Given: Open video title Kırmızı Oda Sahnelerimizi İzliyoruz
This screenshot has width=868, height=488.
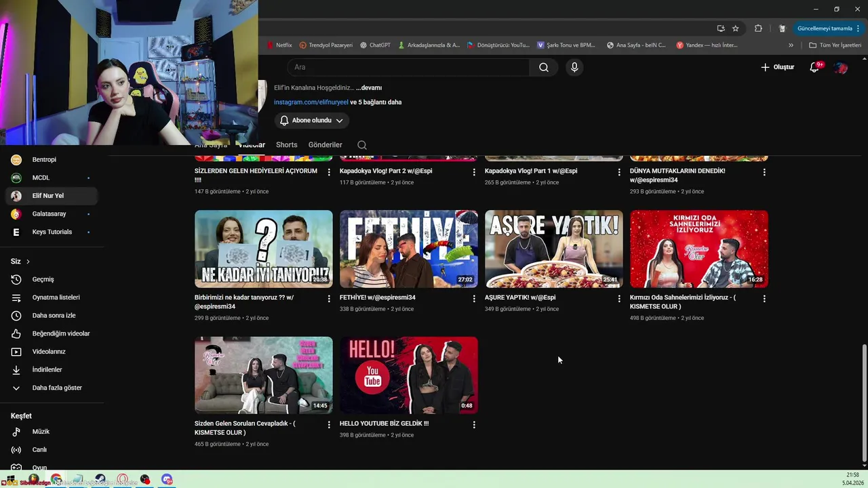Looking at the screenshot, I should pyautogui.click(x=682, y=302).
